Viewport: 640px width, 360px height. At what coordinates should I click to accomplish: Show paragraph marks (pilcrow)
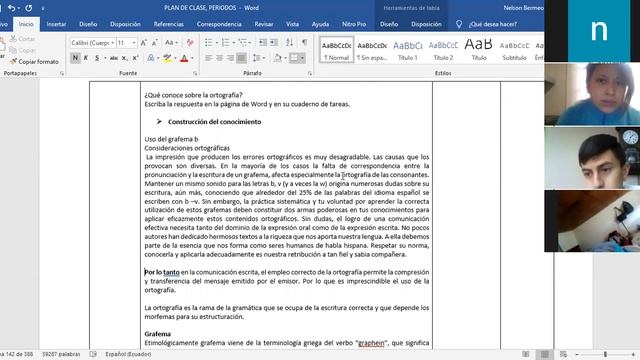[x=304, y=42]
